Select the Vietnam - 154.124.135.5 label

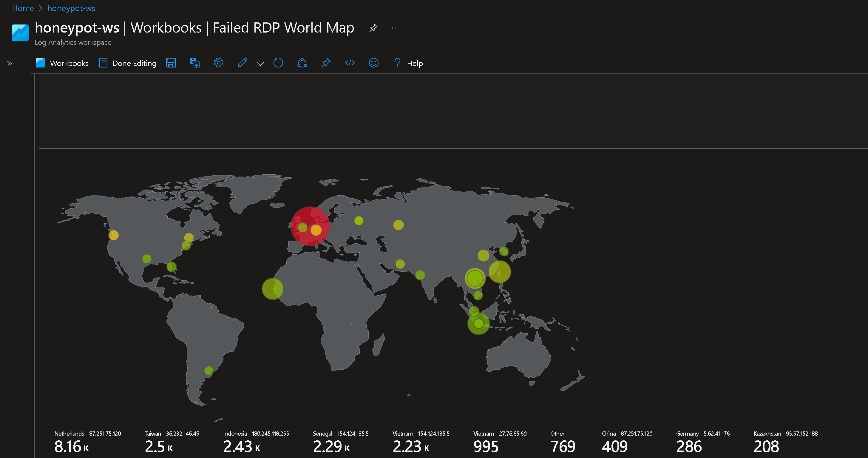pos(421,434)
